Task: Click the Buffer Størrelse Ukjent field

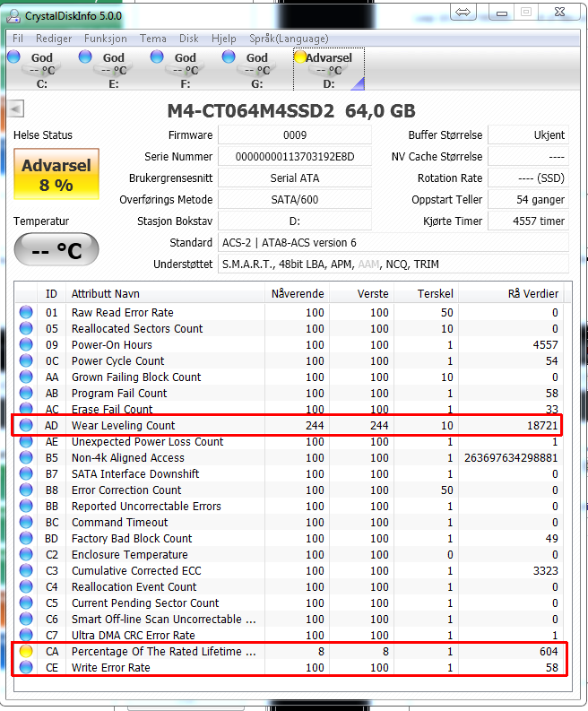Action: 528,135
